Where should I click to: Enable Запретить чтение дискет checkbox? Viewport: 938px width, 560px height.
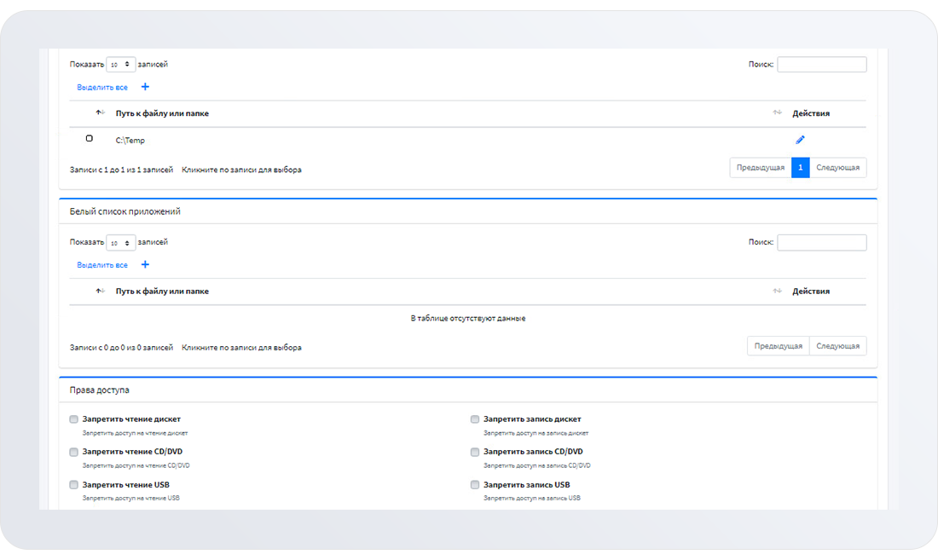pos(74,419)
